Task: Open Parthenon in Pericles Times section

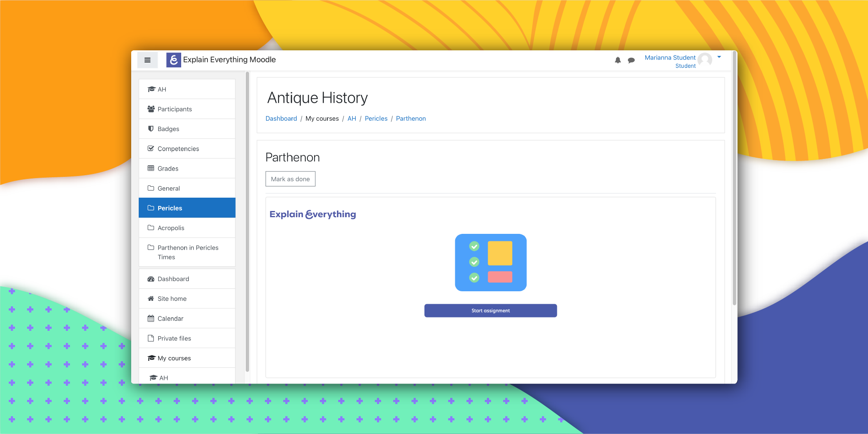Action: [x=187, y=252]
